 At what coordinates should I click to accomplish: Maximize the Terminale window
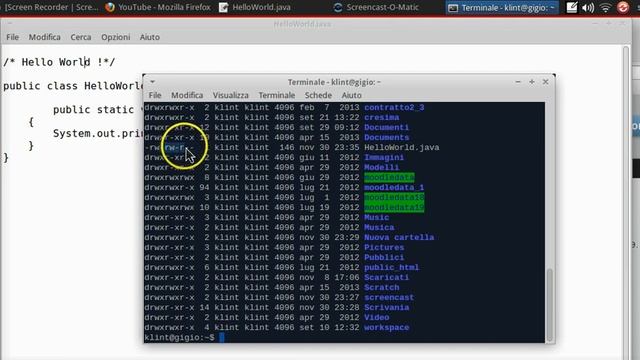pyautogui.click(x=531, y=82)
